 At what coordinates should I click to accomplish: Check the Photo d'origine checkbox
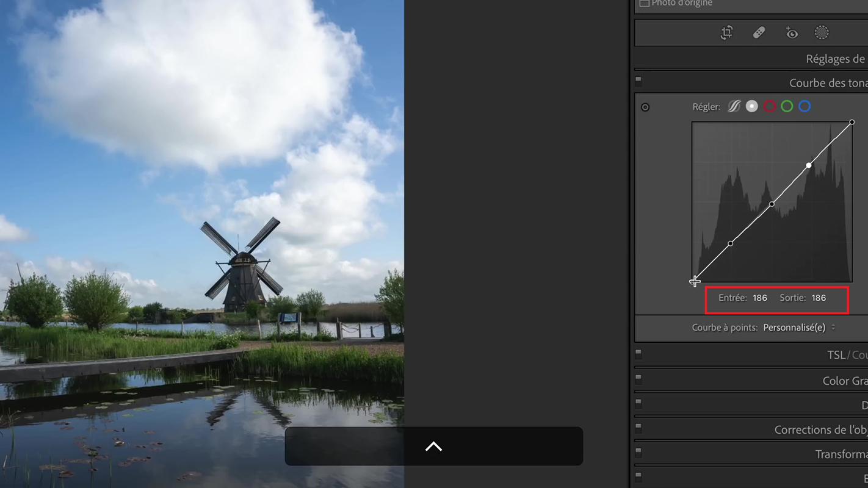644,3
